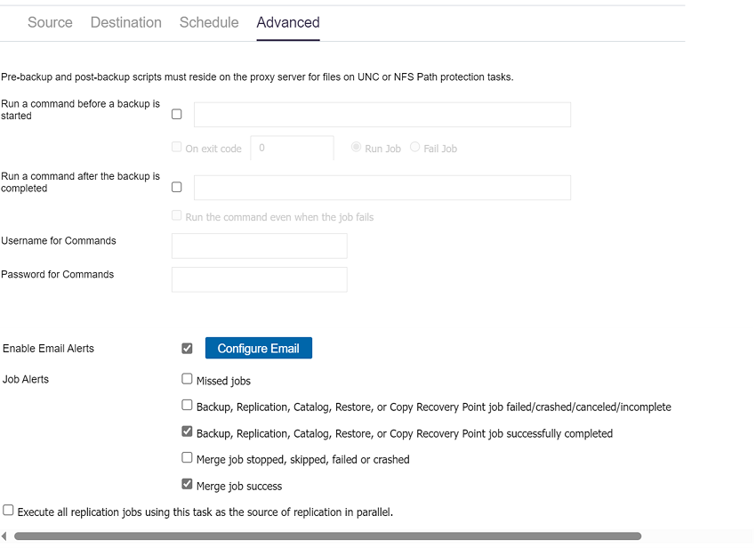Image resolution: width=756 pixels, height=548 pixels.
Task: Click the horizontal scrollbar left arrow
Action: (5, 536)
